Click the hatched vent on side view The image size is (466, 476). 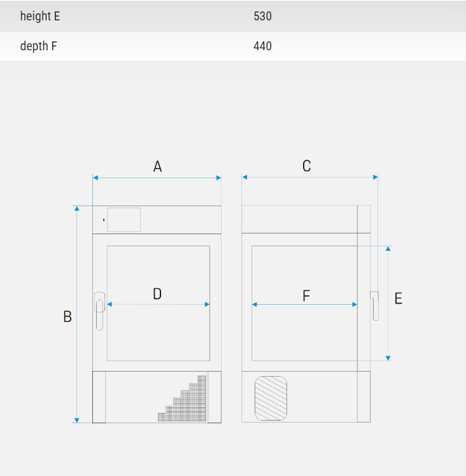click(x=271, y=398)
